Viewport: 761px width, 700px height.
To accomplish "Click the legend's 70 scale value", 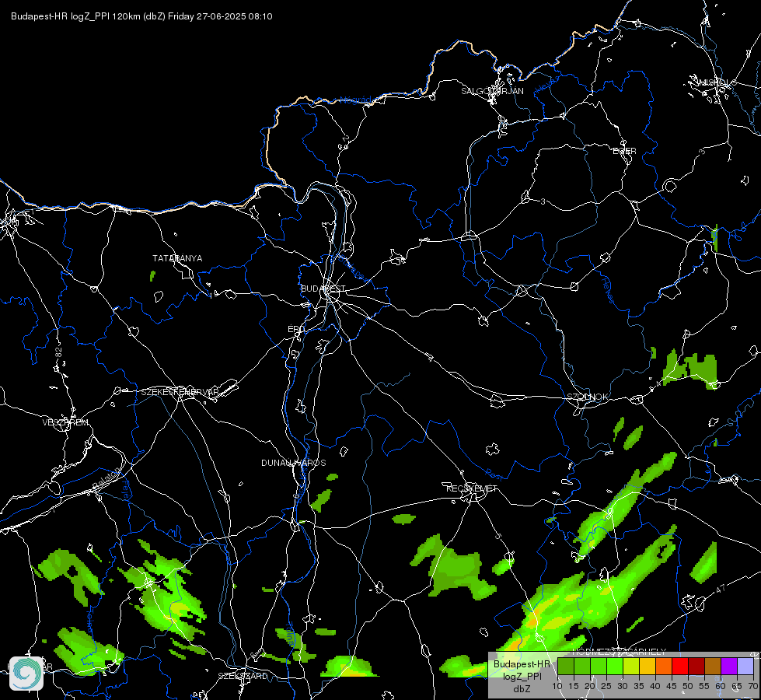I will point(752,687).
